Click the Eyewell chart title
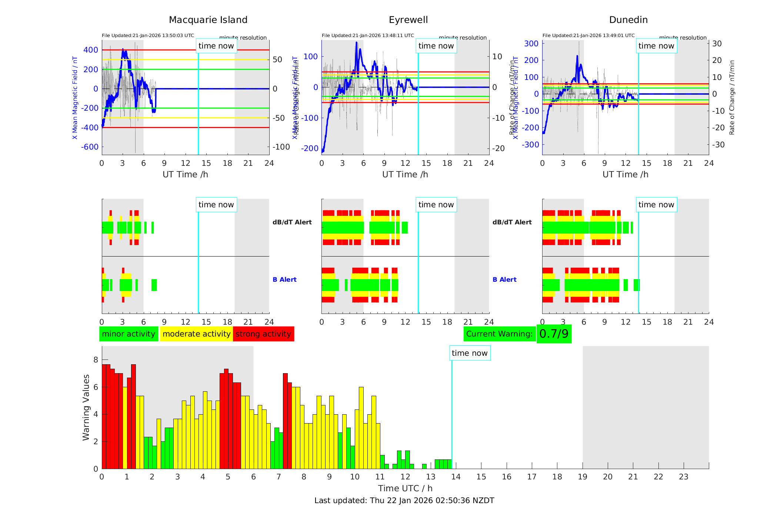 point(408,20)
